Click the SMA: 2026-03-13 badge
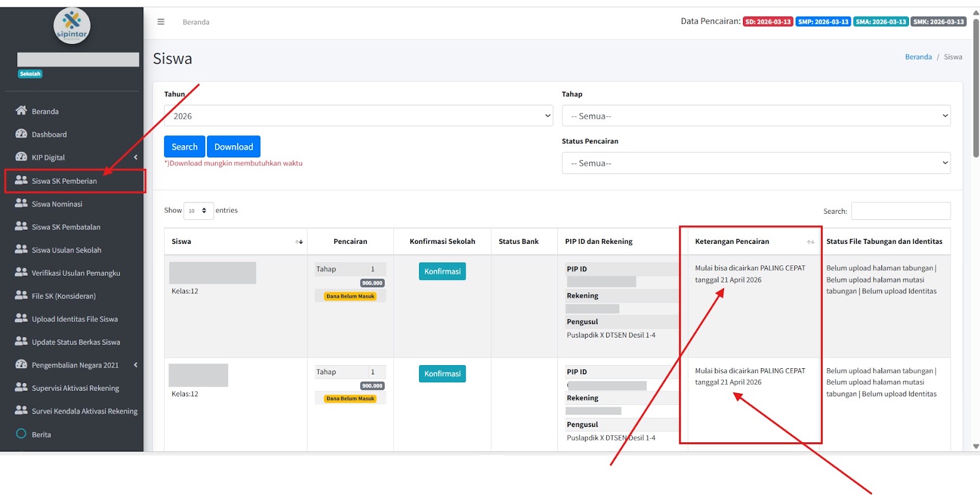 click(x=881, y=22)
